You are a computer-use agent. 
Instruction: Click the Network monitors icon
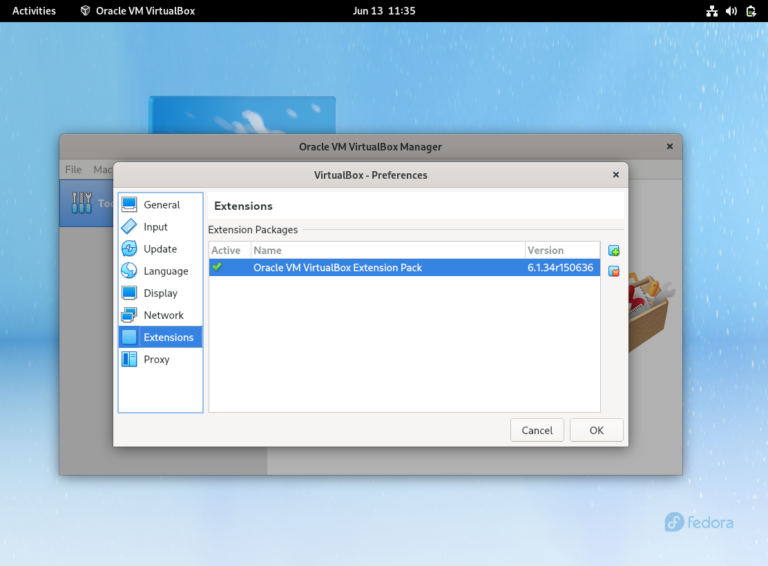pos(129,315)
